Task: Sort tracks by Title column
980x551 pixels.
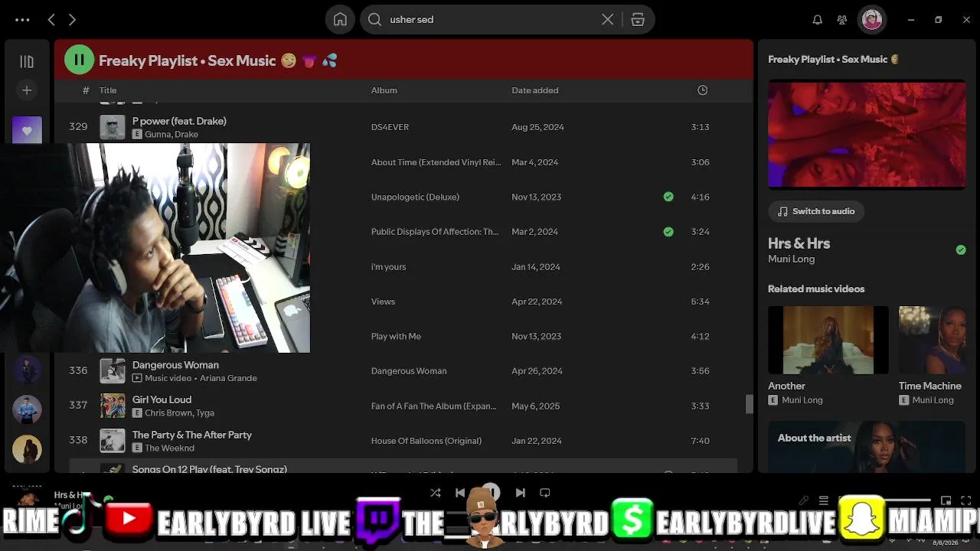Action: point(108,90)
